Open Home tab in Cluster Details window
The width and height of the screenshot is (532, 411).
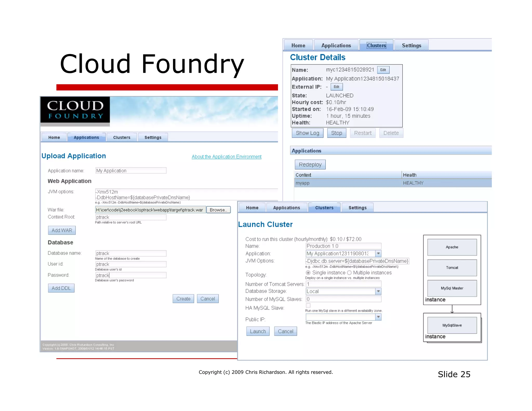[x=298, y=45]
